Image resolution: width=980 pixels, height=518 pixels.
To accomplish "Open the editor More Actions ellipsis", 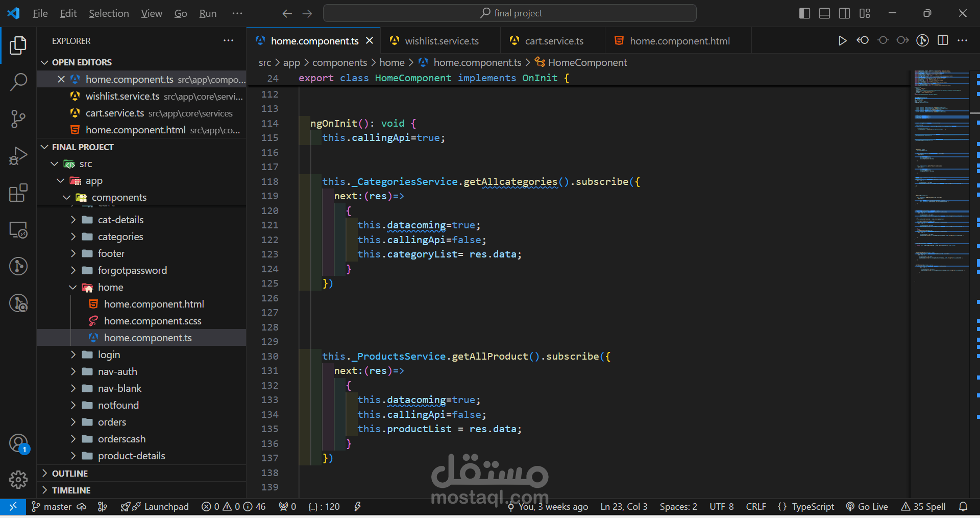I will (962, 41).
